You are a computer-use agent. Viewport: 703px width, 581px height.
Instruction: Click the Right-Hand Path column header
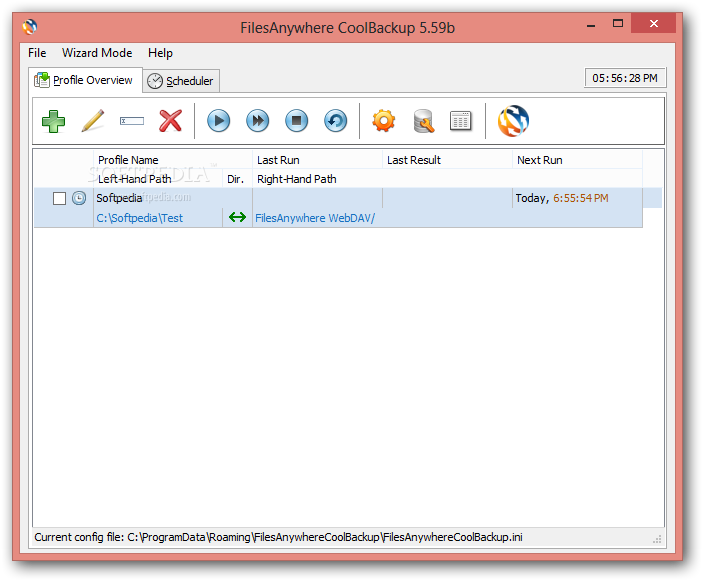(x=447, y=179)
